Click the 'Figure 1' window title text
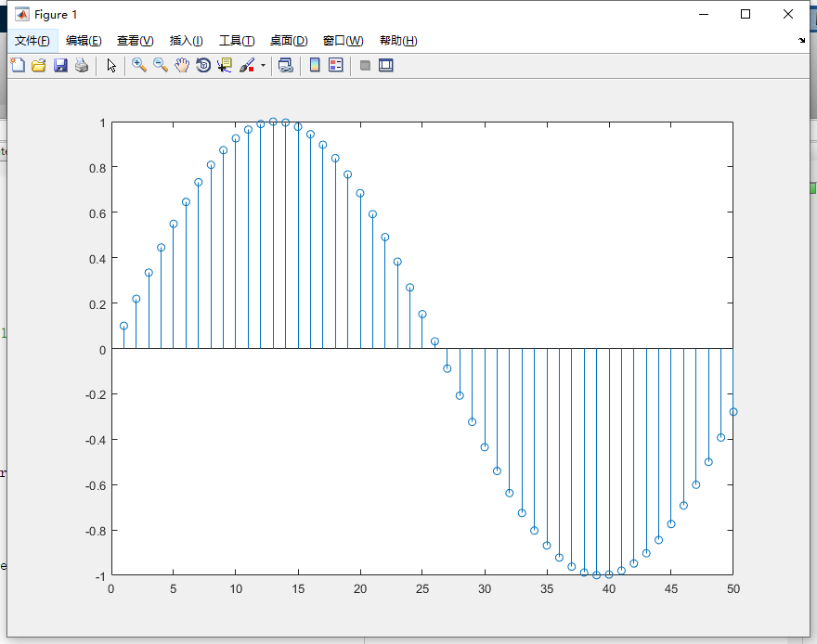The image size is (817, 644). click(56, 15)
